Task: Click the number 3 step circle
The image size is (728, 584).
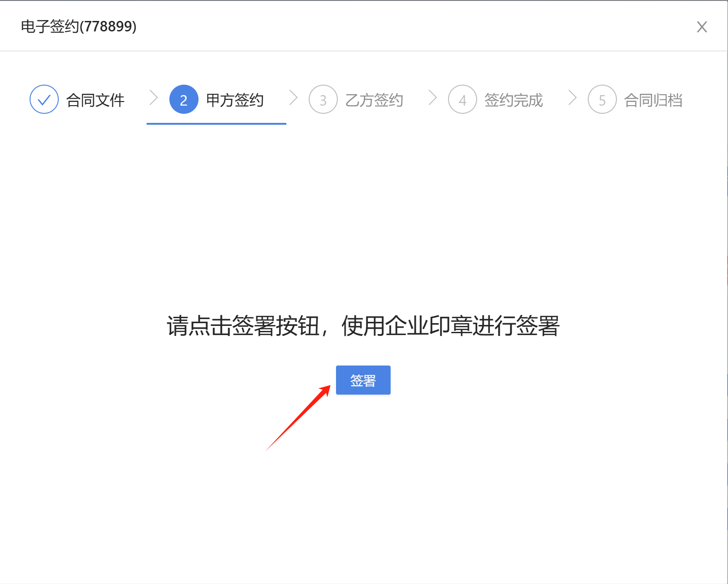Action: tap(323, 100)
